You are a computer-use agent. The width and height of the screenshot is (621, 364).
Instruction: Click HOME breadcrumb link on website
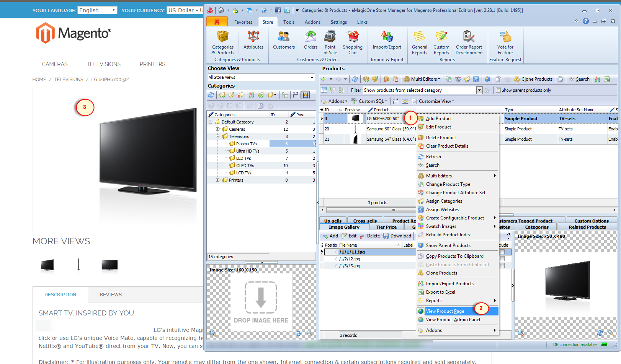click(39, 80)
